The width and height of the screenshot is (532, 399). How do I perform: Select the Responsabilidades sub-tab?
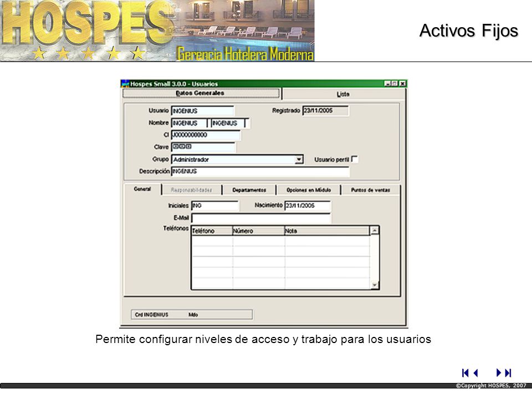[x=191, y=190]
